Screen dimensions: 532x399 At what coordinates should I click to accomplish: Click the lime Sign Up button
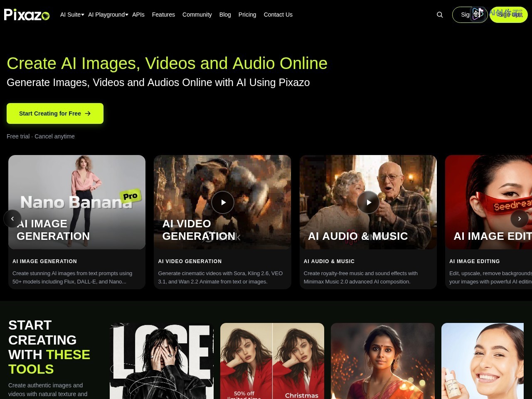[x=509, y=15]
